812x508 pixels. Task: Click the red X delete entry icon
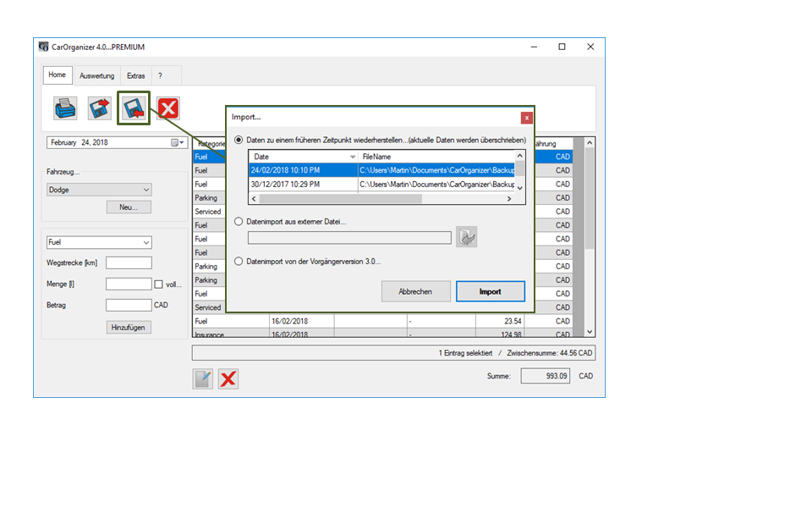click(228, 378)
